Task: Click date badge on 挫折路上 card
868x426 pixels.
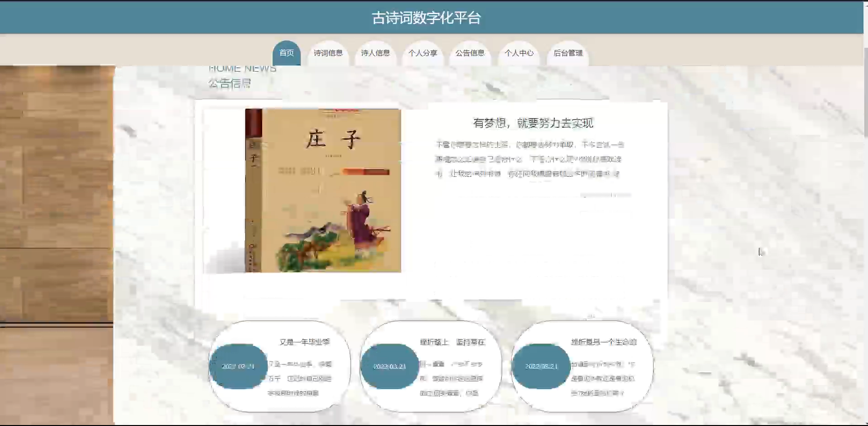Action: (389, 366)
